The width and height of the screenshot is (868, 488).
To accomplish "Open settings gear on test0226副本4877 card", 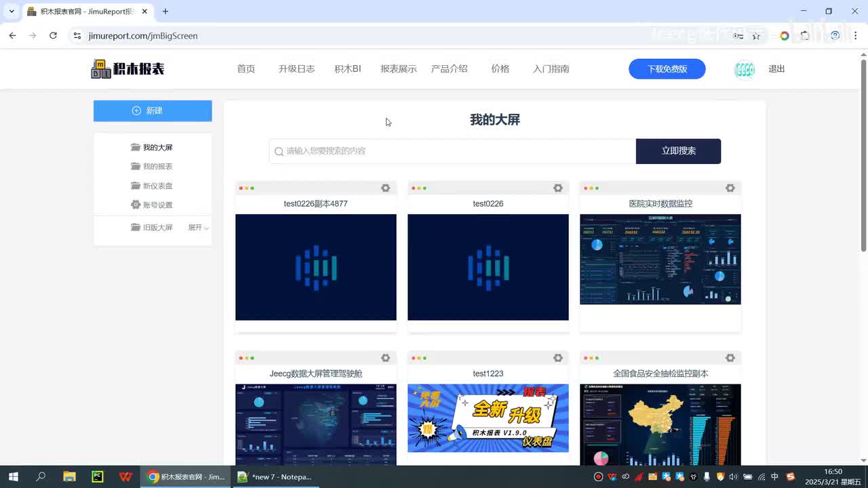I will pyautogui.click(x=385, y=188).
